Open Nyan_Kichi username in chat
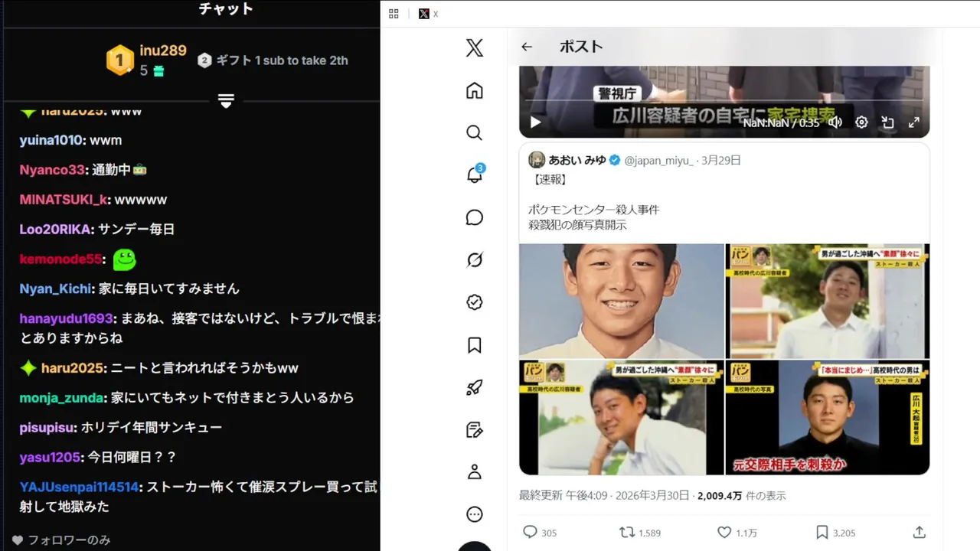The image size is (980, 551). (56, 289)
